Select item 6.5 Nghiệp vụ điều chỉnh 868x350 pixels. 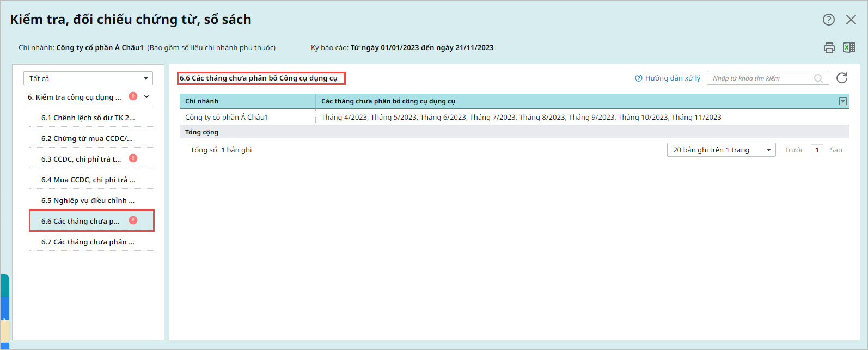coord(88,200)
